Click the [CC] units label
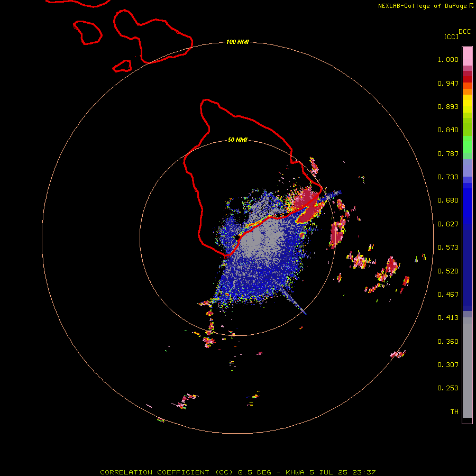The image size is (476, 476). pyautogui.click(x=451, y=36)
